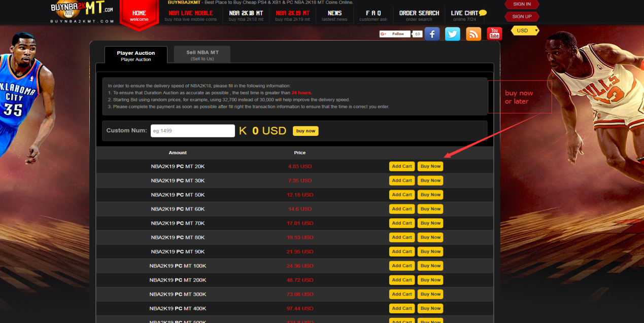Buy Now the NBA2K19 PC MT 70K
Image resolution: width=644 pixels, height=323 pixels.
click(430, 223)
